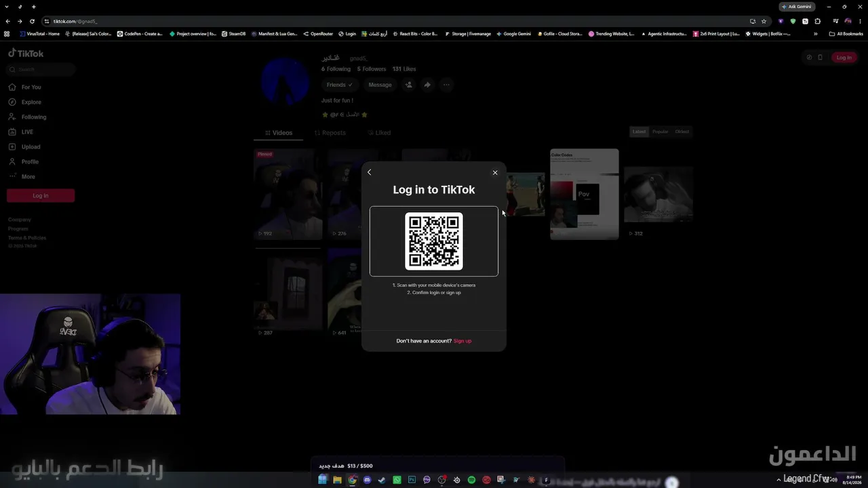The width and height of the screenshot is (868, 488).
Task: Sort videos by Oldest
Action: [682, 131]
